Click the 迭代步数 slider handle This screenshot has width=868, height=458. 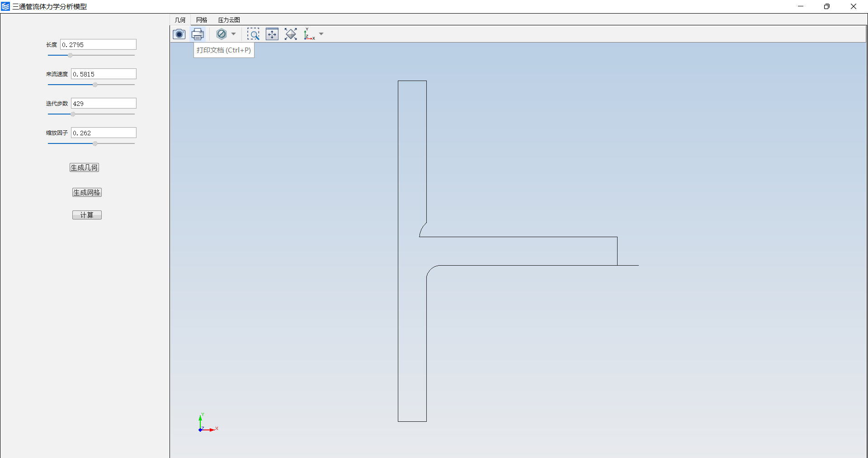pyautogui.click(x=73, y=114)
